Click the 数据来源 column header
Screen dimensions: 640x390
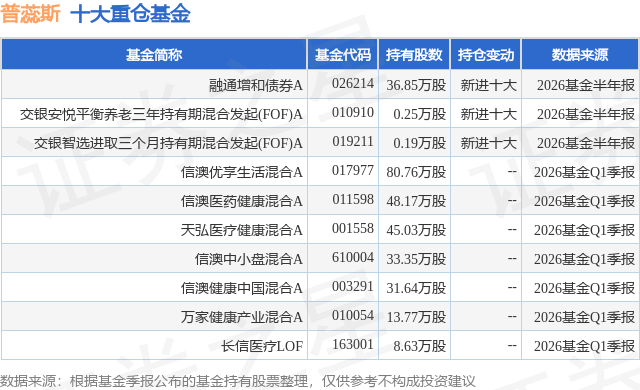[x=580, y=55]
